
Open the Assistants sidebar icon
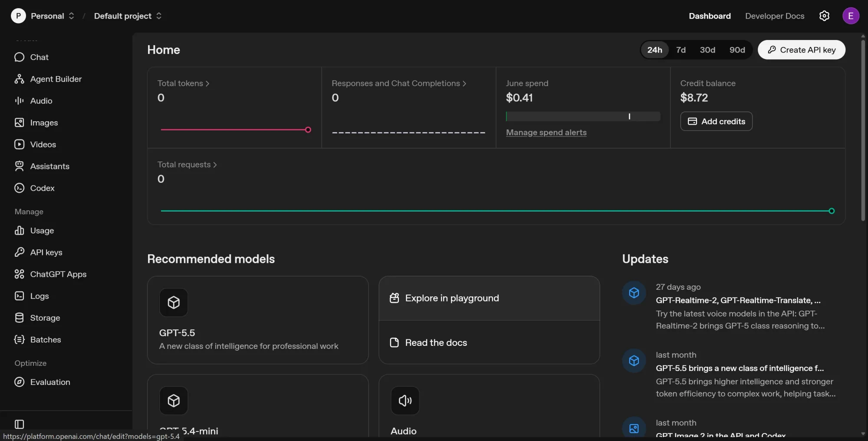coord(19,166)
